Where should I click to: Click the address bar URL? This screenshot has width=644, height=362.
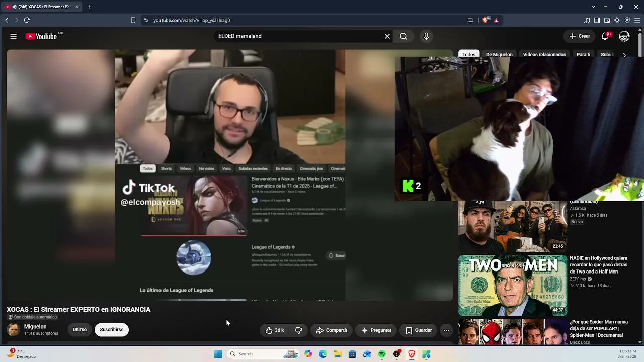[x=192, y=20]
